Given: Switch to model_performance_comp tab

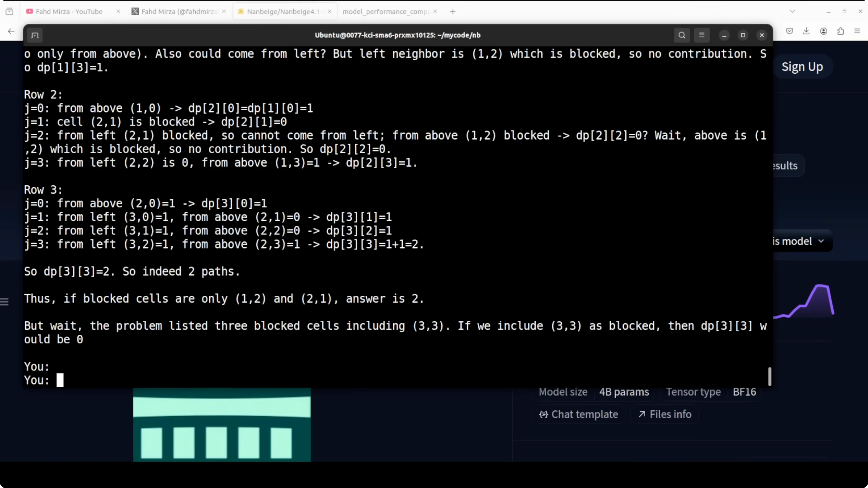Looking at the screenshot, I should (386, 12).
